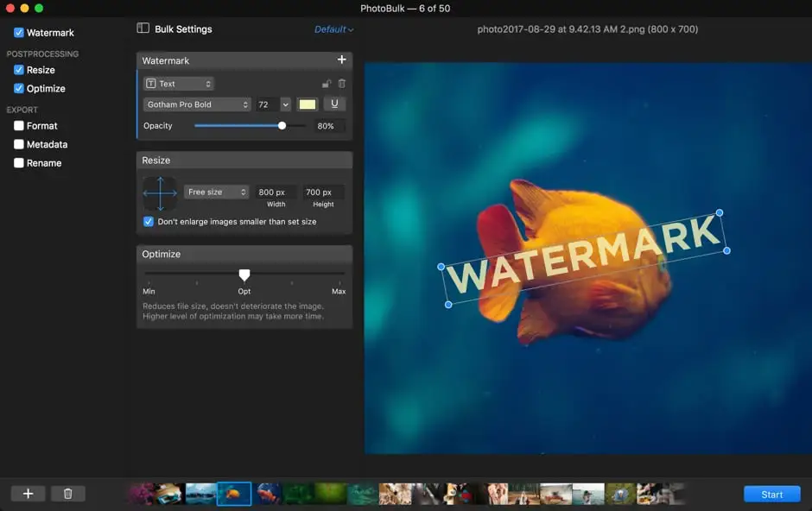The width and height of the screenshot is (812, 511).
Task: Open Gotham Pro Bold font dropdown
Action: 197,104
